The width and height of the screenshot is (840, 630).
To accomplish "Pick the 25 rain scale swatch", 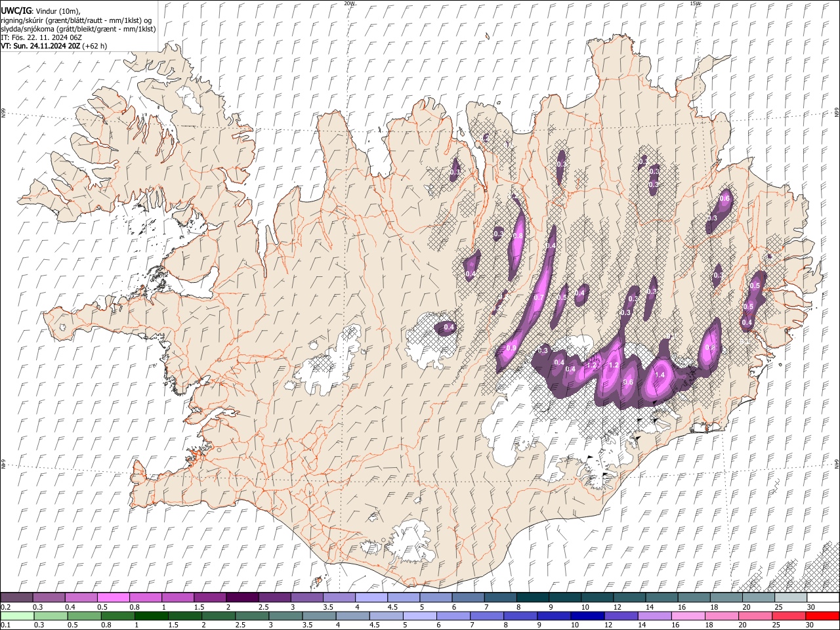I will (789, 616).
